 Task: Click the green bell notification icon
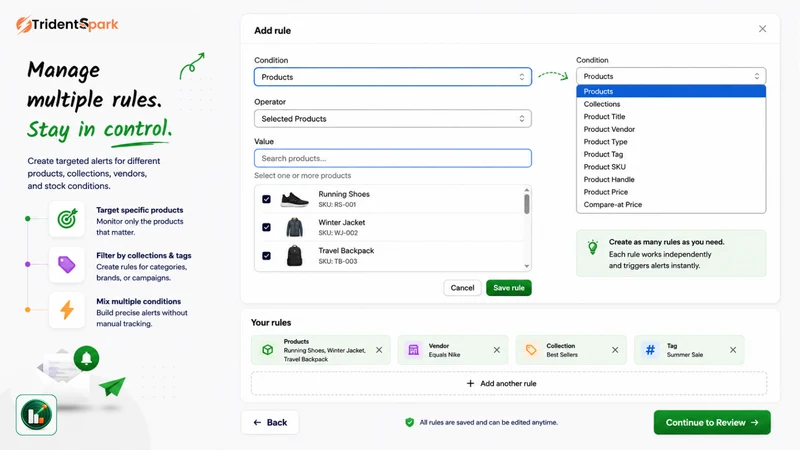pyautogui.click(x=86, y=358)
